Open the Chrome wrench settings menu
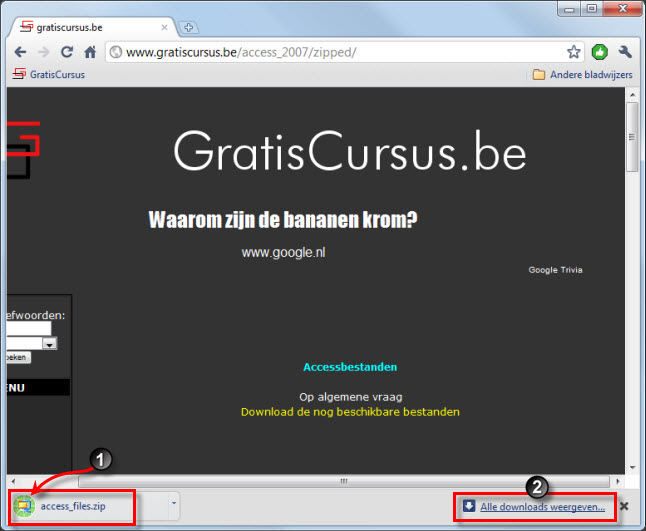Viewport: 646px width, 531px height. [625, 52]
